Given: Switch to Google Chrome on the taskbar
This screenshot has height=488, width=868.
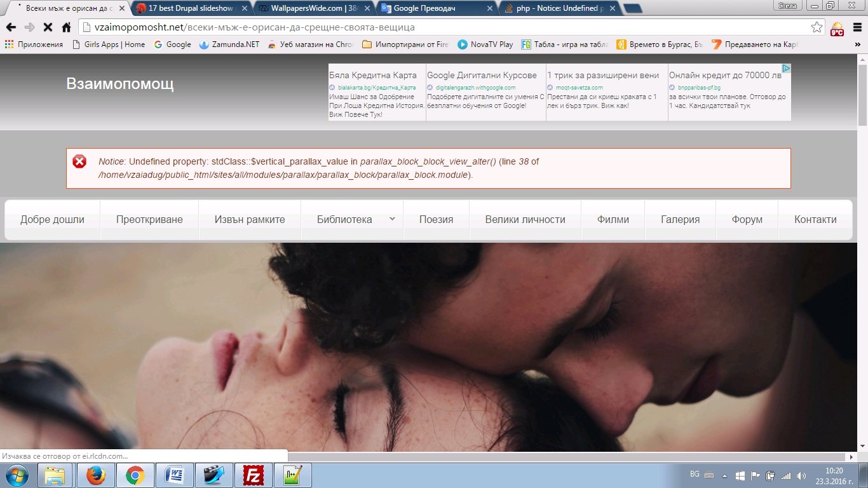Looking at the screenshot, I should (x=135, y=475).
